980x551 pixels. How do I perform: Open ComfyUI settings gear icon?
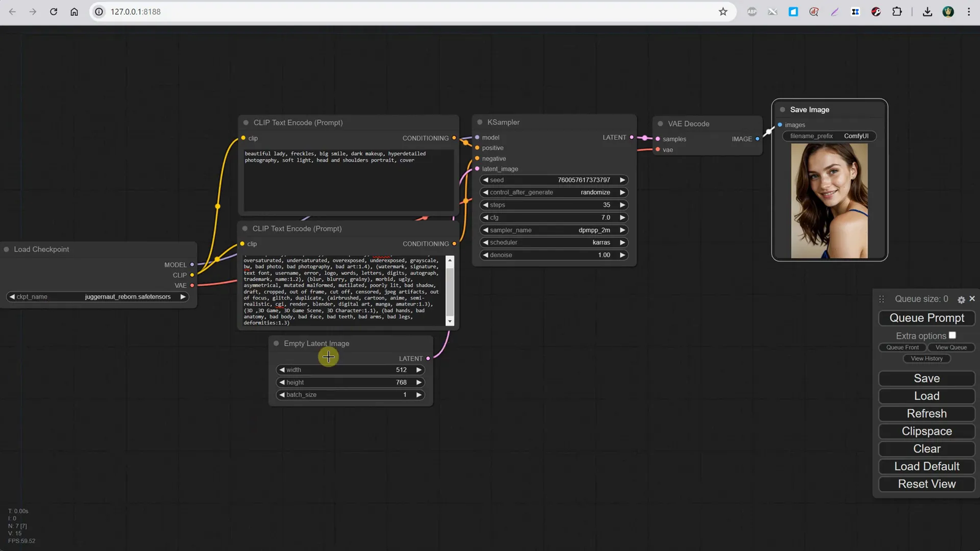(x=961, y=299)
